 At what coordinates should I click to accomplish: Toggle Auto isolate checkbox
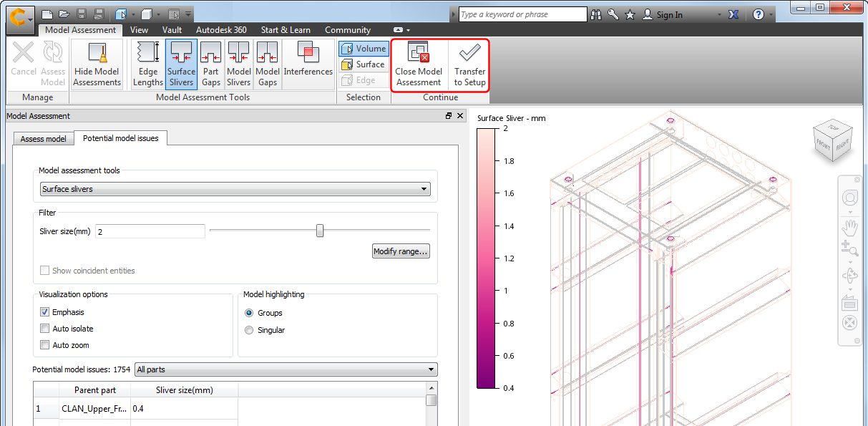pos(45,329)
